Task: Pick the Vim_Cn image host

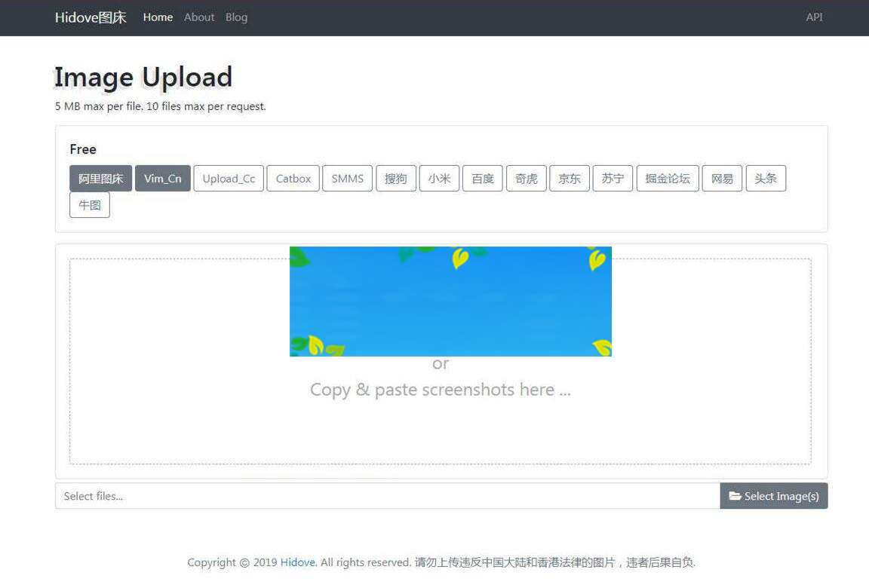Action: [x=162, y=179]
